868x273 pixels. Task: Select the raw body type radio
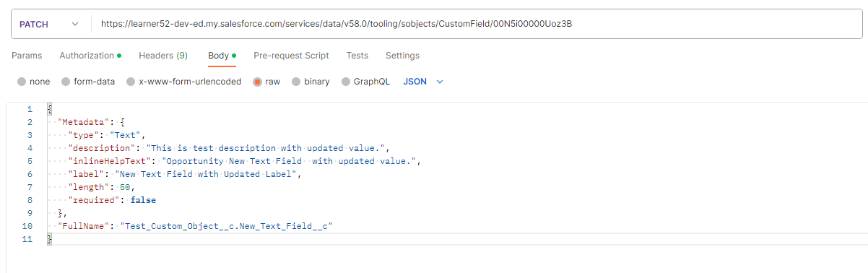258,82
